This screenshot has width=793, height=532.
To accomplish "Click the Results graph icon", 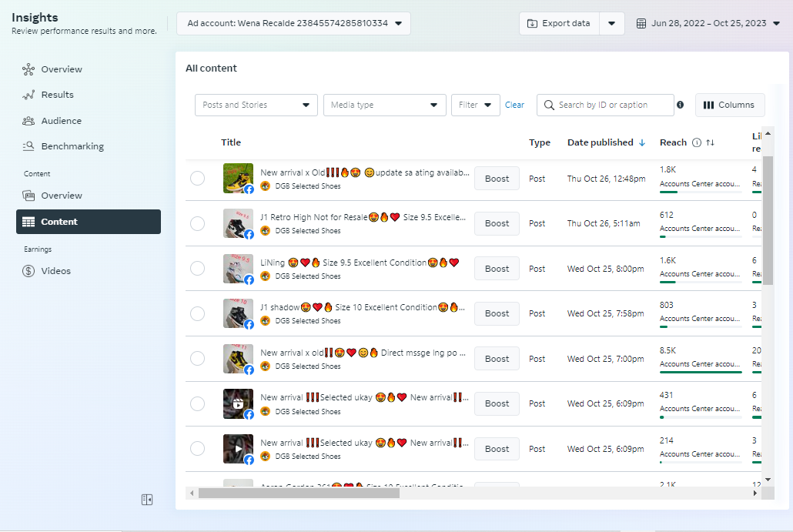I will [x=28, y=95].
